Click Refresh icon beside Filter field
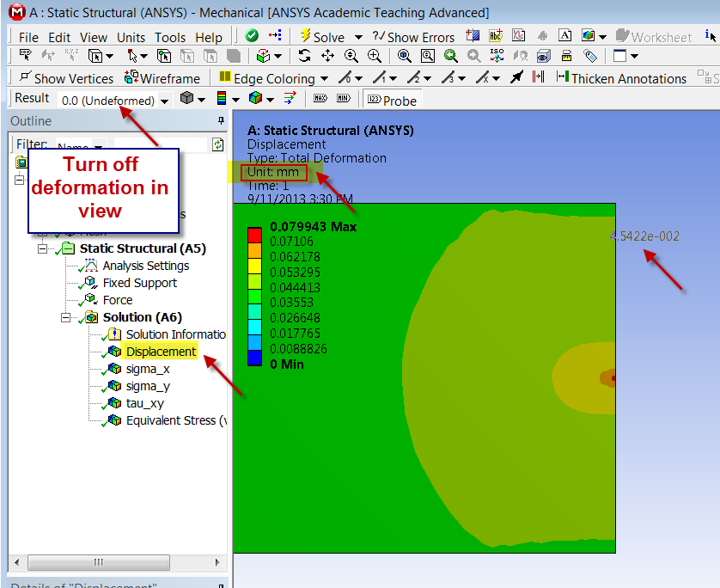Screen dimensions: 720x588 (218, 144)
